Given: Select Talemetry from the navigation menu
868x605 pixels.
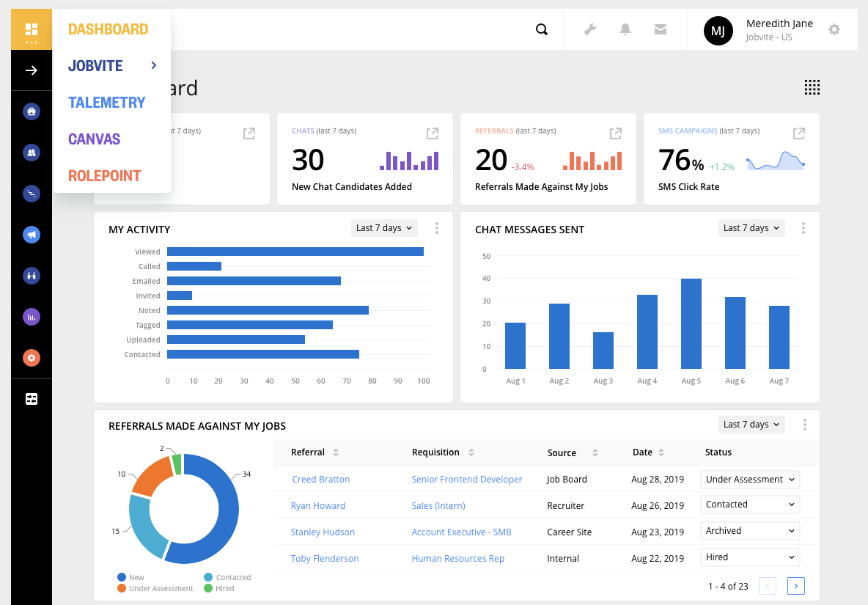Looking at the screenshot, I should coord(106,102).
